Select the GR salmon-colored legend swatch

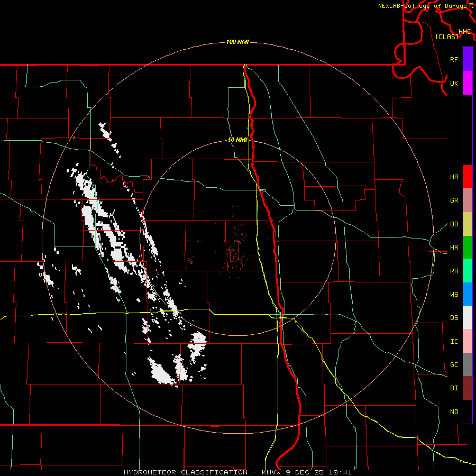coord(467,200)
